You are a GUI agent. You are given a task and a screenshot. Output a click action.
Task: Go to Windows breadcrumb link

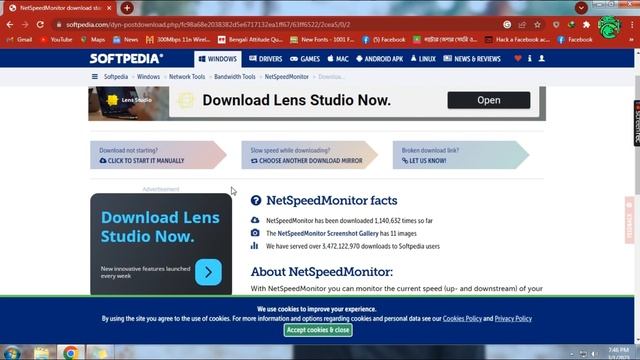click(148, 77)
